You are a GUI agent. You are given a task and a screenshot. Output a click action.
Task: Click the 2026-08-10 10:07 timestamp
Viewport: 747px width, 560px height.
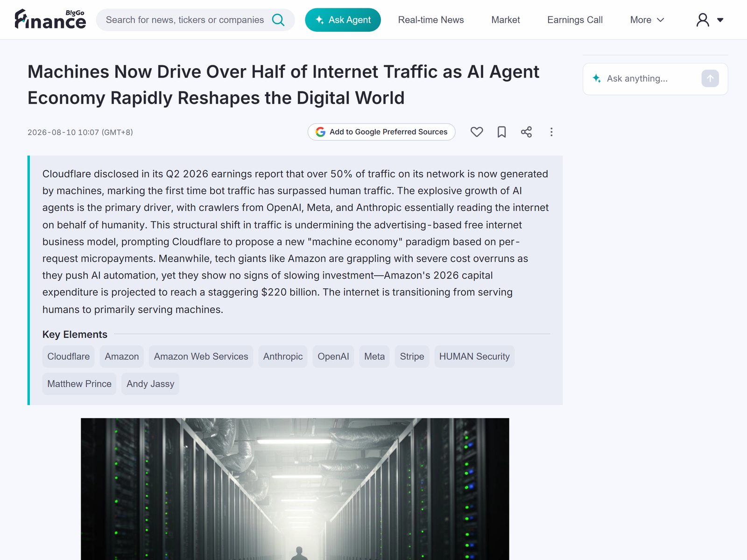(80, 133)
